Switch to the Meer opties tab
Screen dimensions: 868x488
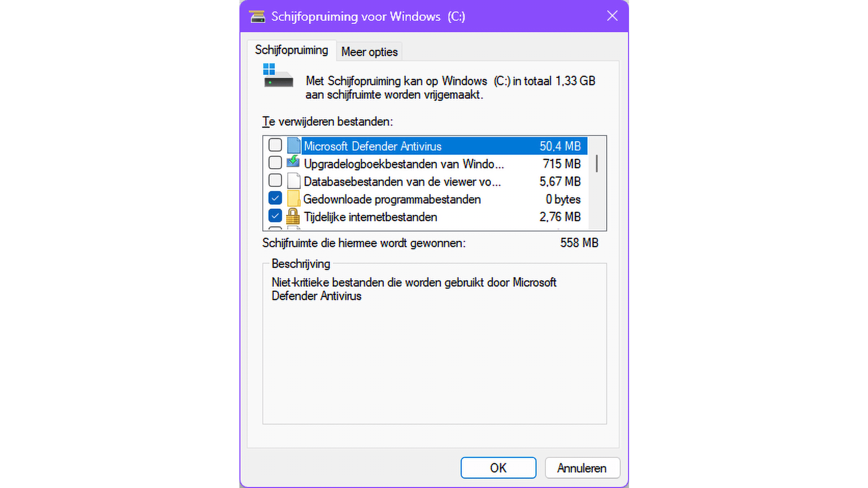[x=369, y=51]
